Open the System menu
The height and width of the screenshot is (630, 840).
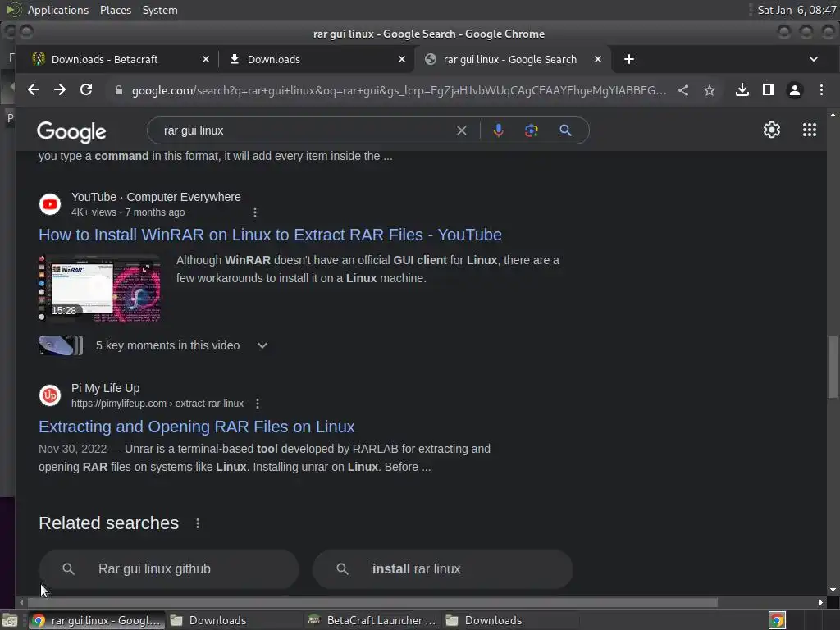point(160,10)
